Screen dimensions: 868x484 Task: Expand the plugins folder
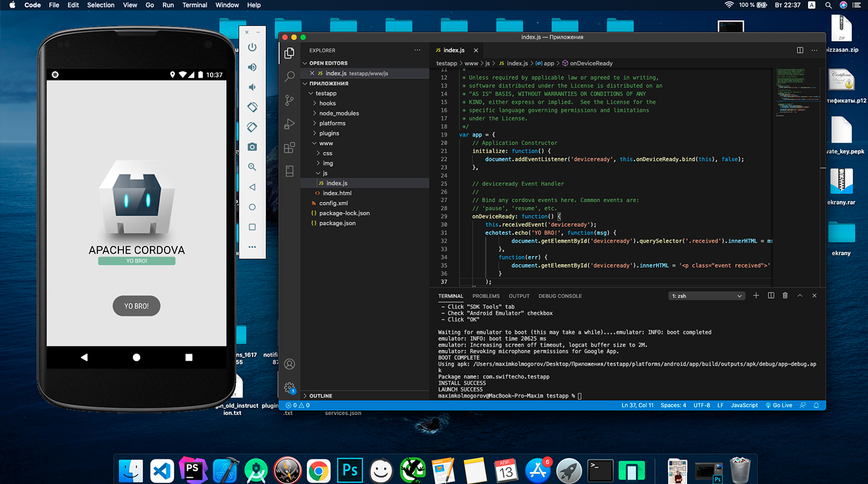[329, 134]
